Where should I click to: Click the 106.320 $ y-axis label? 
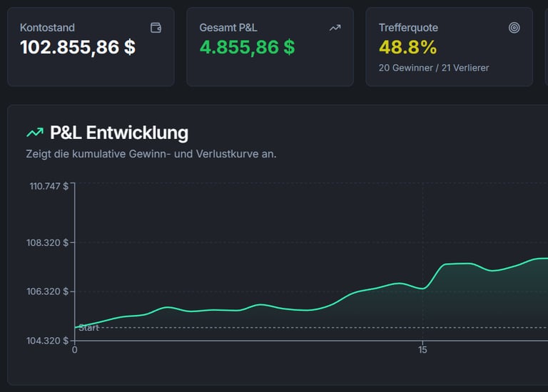(48, 291)
